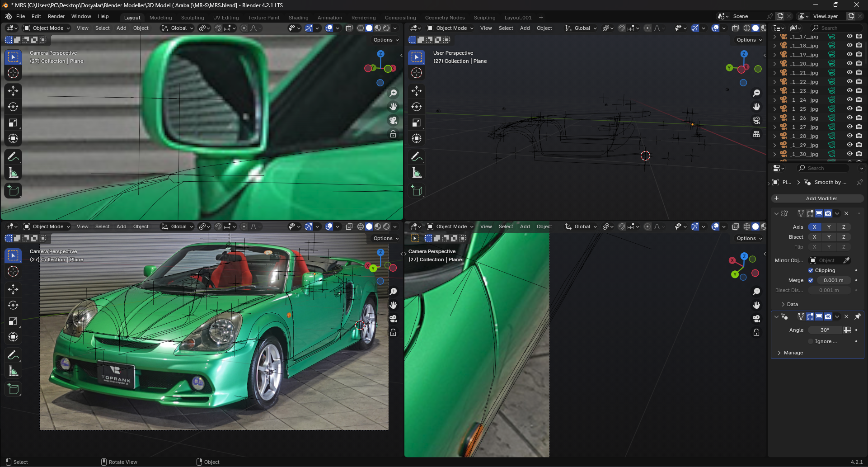Expand the Manage section in Smooth modifier

point(793,353)
